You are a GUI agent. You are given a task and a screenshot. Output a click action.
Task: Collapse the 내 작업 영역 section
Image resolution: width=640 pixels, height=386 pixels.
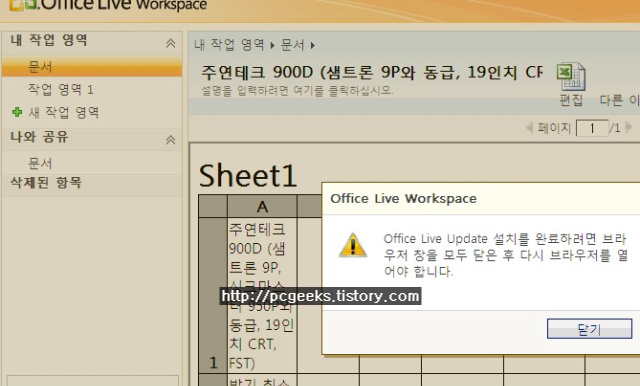[x=171, y=43]
